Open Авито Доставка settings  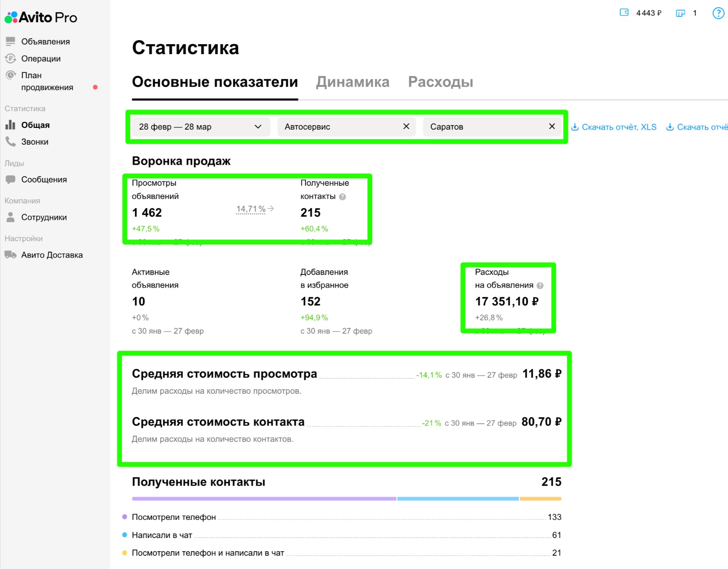coord(52,255)
